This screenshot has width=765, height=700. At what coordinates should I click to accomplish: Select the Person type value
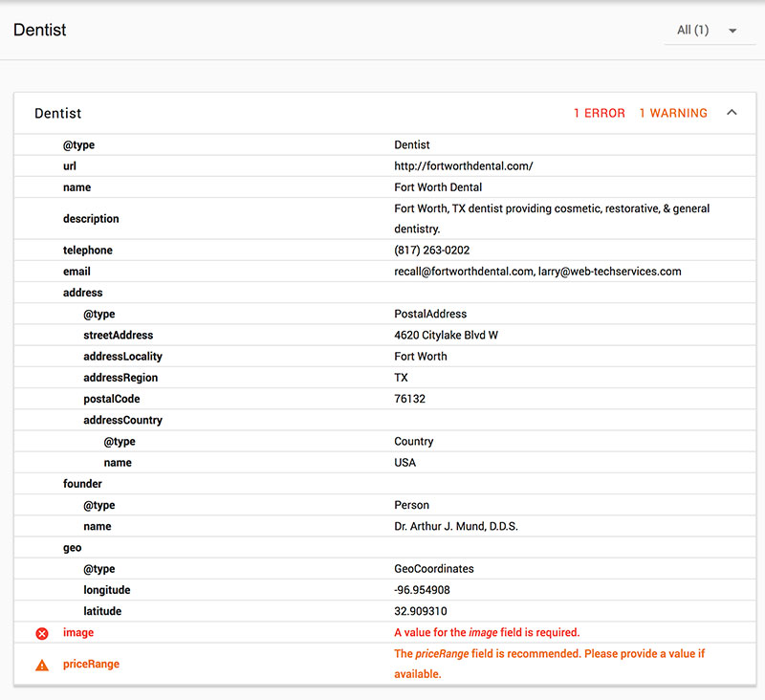[x=412, y=505]
